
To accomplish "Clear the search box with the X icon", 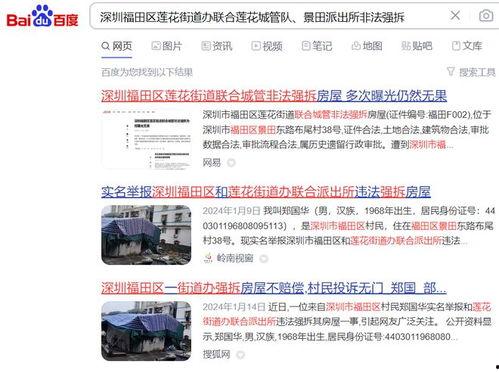I will click(x=455, y=15).
